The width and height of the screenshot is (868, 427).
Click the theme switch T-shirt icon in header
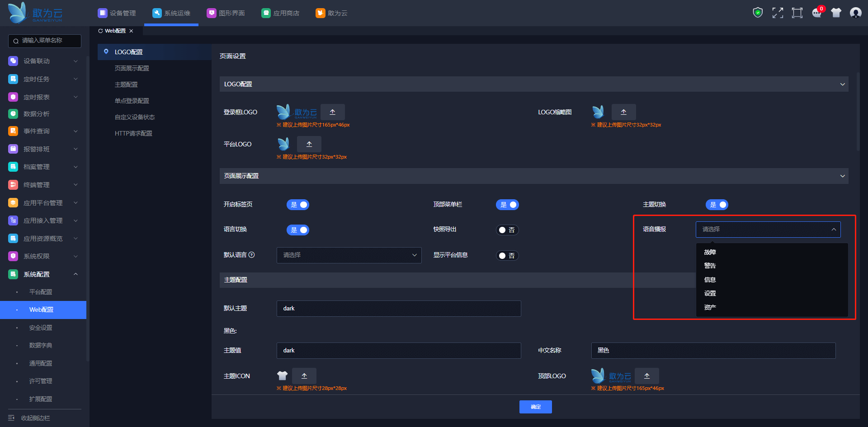coord(836,13)
